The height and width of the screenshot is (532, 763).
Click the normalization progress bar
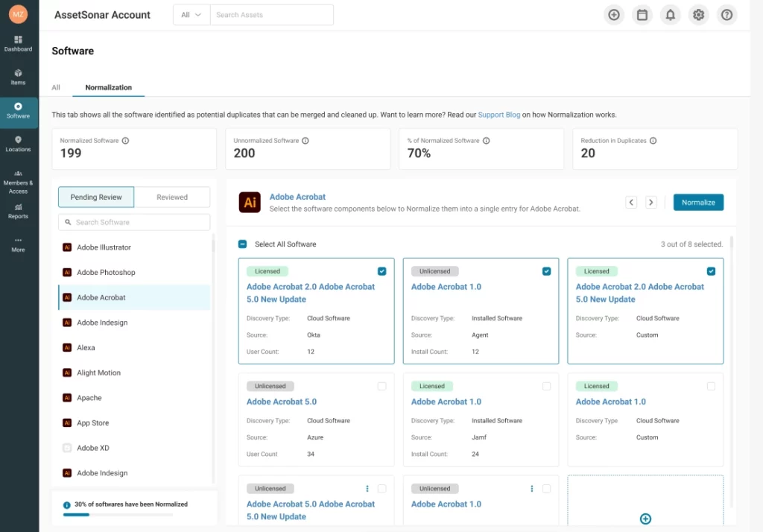click(118, 514)
